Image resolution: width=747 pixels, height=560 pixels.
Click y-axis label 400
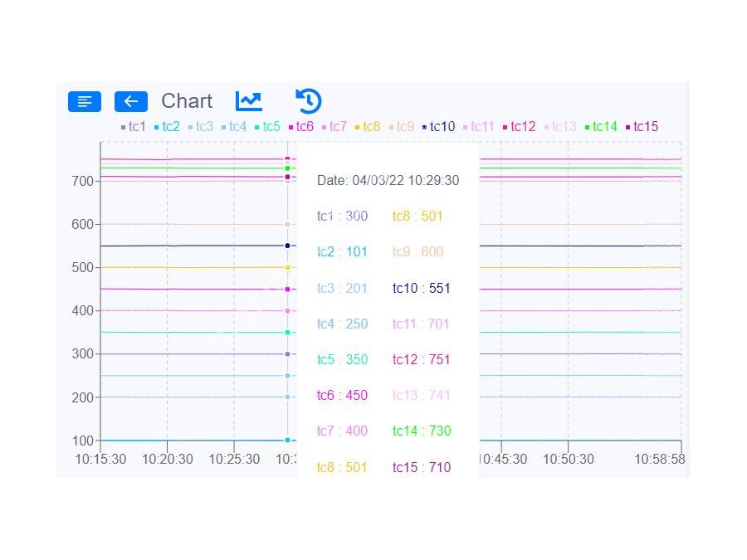pos(82,311)
